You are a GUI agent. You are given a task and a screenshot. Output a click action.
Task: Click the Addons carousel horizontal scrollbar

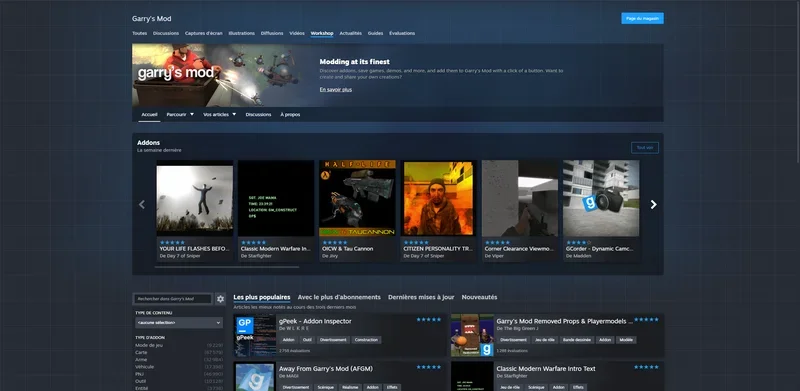227,267
